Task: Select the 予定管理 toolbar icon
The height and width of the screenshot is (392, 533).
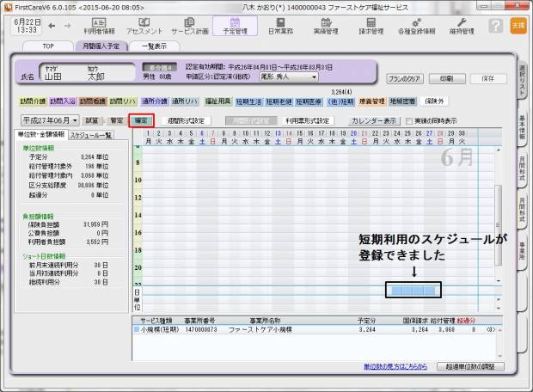Action: 234,26
